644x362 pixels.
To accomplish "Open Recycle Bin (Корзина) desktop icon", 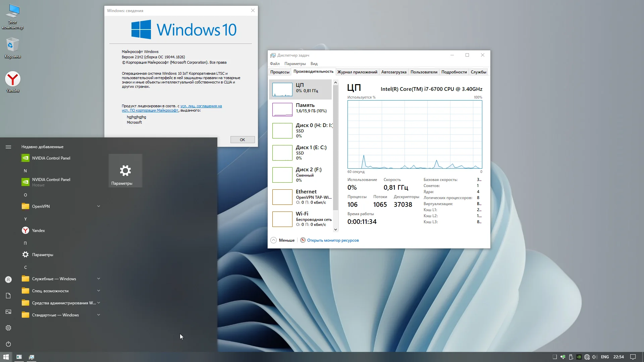I will pyautogui.click(x=12, y=45).
